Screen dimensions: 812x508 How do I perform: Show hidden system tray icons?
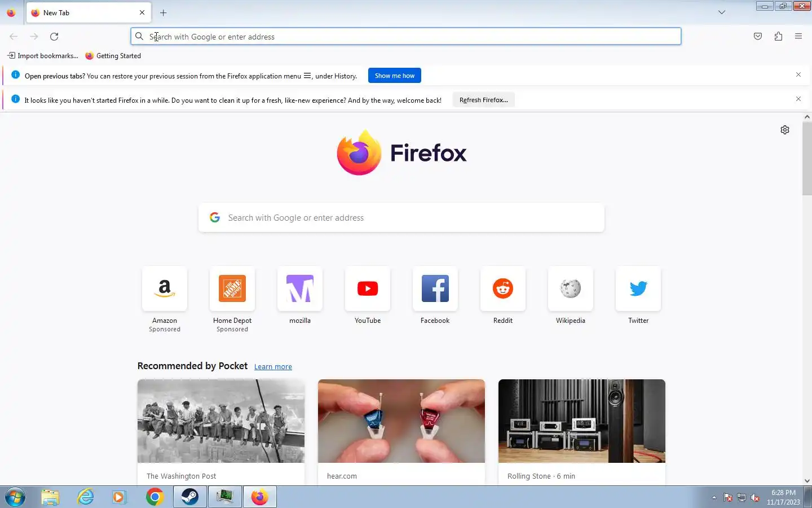click(714, 498)
